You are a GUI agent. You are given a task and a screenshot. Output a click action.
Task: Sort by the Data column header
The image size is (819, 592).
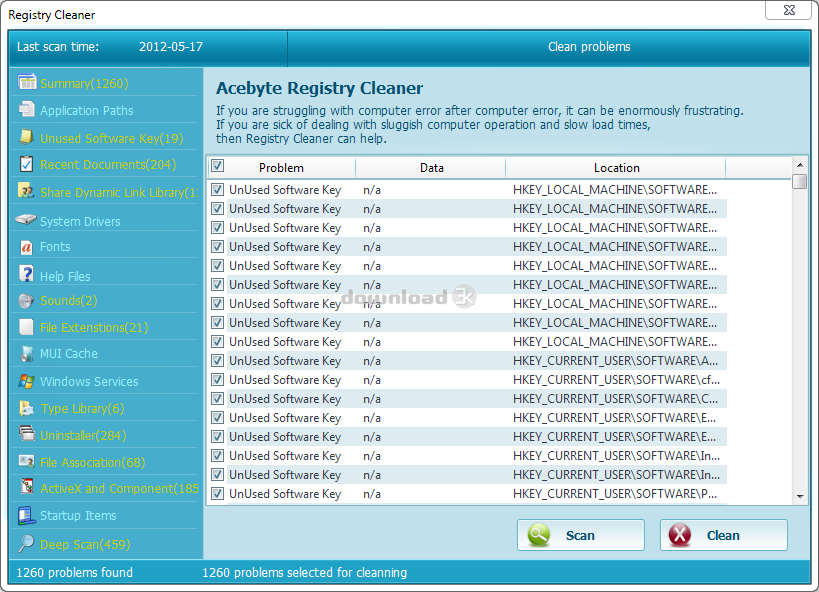click(431, 168)
